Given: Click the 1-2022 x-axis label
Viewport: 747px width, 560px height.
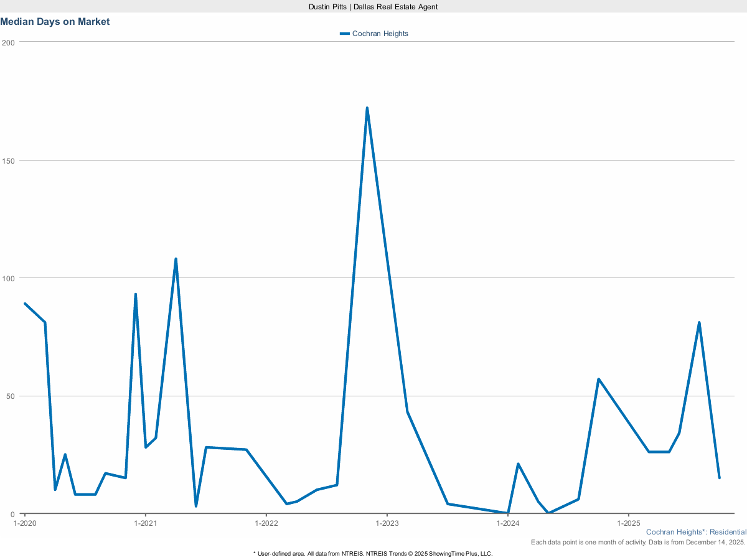Looking at the screenshot, I should click(x=266, y=524).
